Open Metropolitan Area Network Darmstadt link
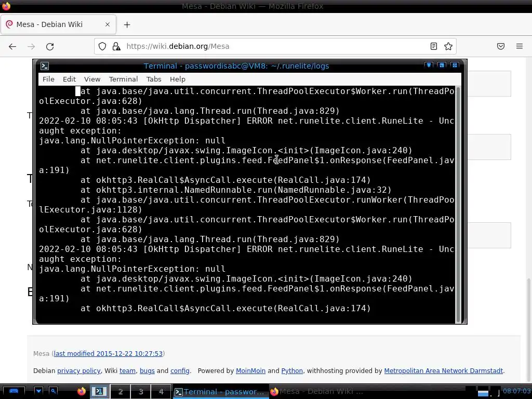Screen dimensions: 532x399 [444, 371]
